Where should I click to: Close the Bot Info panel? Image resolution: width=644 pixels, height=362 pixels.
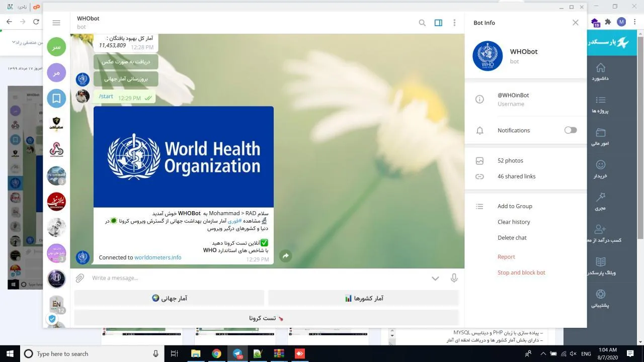click(576, 23)
